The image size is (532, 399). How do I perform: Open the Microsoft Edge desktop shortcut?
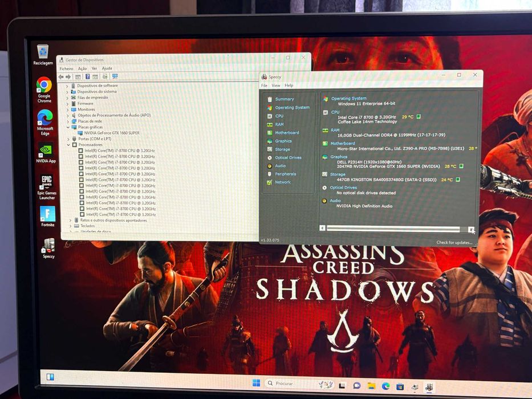(x=45, y=122)
